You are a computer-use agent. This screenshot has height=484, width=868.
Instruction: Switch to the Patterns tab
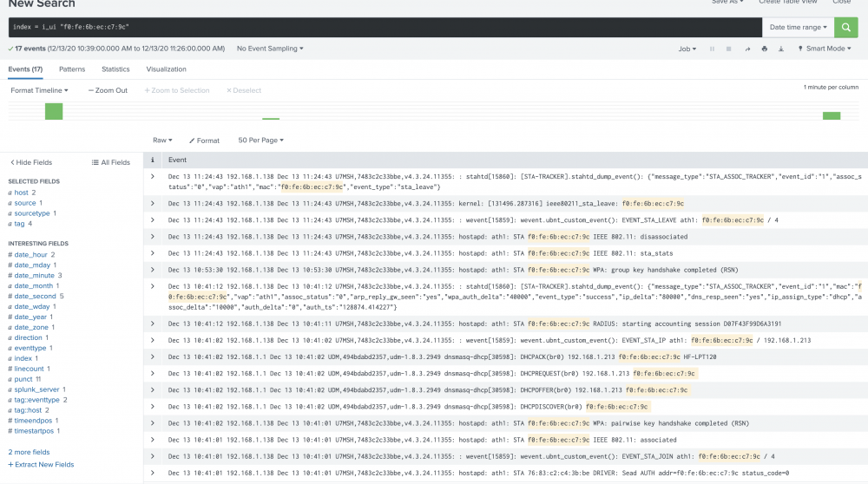pos(72,69)
